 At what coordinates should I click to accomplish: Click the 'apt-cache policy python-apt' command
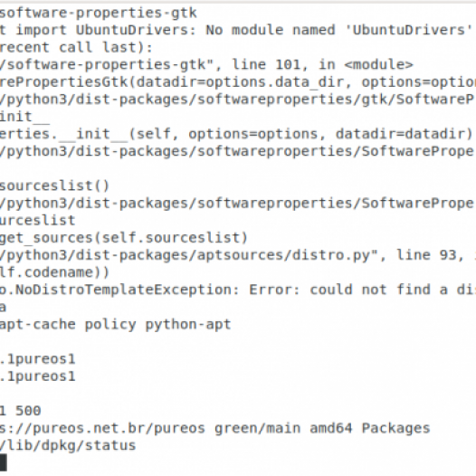click(x=115, y=325)
